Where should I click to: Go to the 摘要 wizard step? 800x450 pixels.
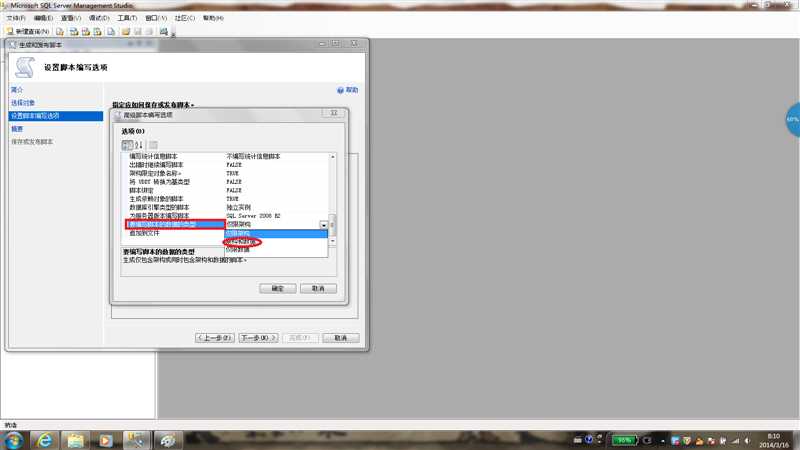point(17,129)
